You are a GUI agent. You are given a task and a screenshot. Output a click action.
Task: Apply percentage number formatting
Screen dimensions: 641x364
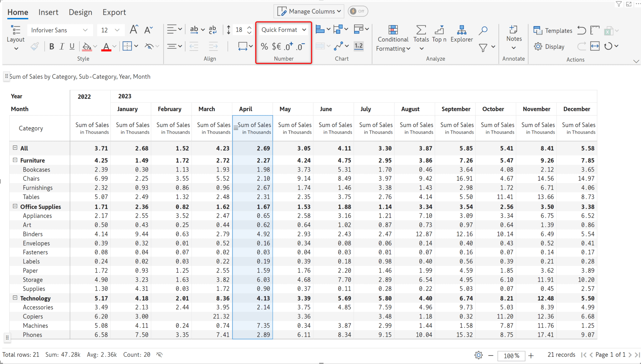point(264,46)
